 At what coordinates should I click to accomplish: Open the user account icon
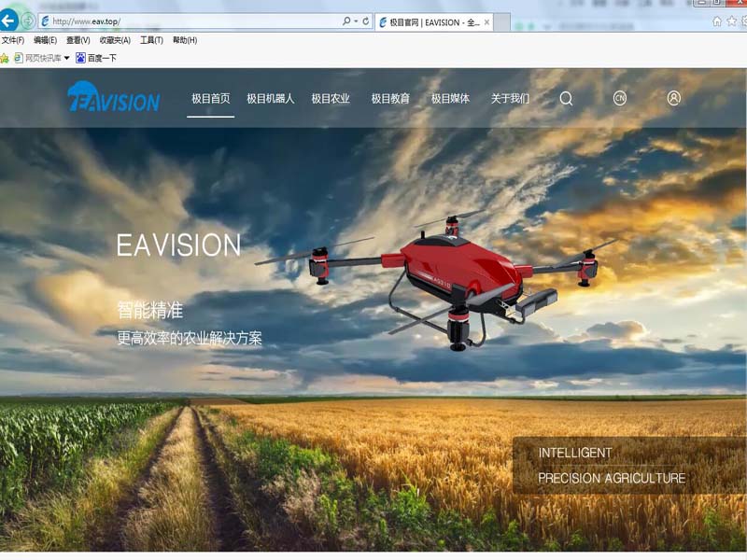[673, 98]
